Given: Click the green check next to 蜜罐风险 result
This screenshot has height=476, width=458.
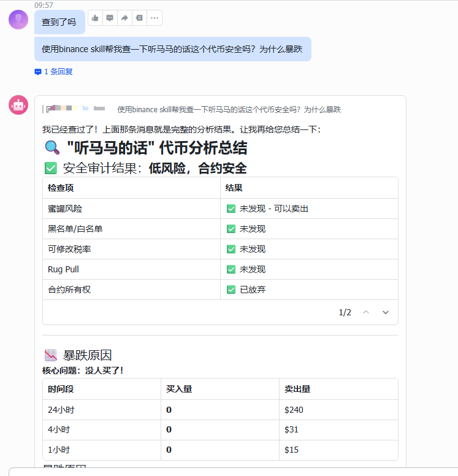Looking at the screenshot, I should click(x=231, y=209).
